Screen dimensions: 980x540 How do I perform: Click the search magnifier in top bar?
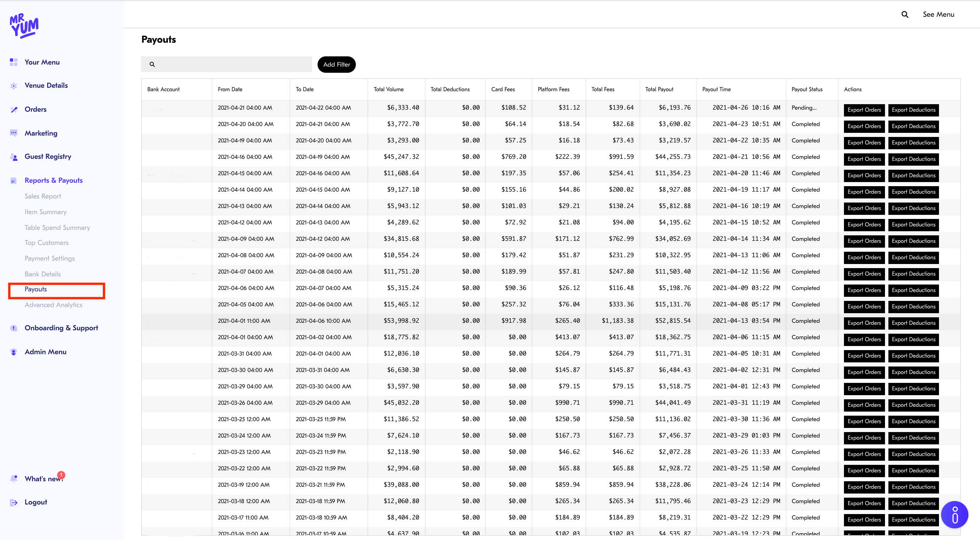click(x=905, y=14)
